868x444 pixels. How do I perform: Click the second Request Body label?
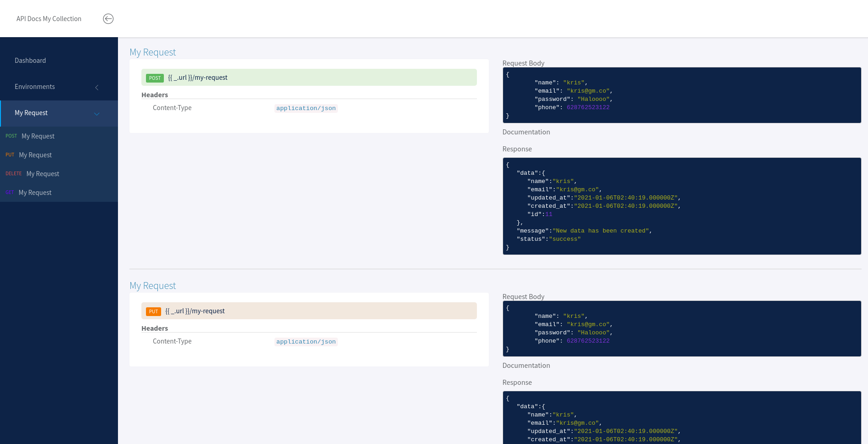coord(523,297)
